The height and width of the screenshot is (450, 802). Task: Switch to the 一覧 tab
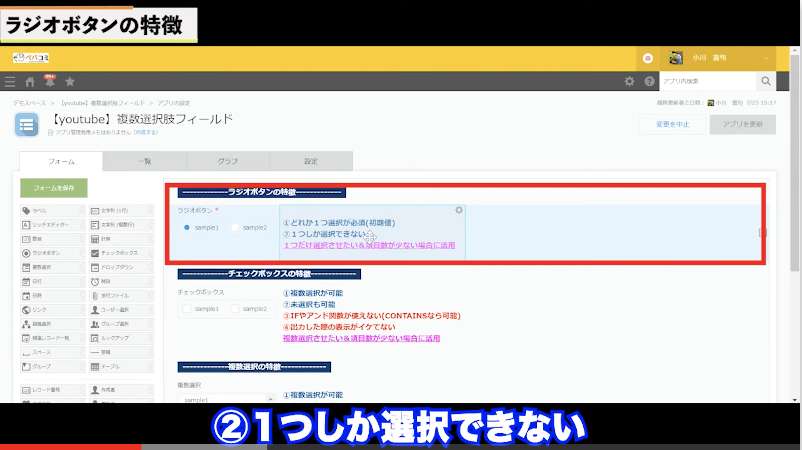144,161
